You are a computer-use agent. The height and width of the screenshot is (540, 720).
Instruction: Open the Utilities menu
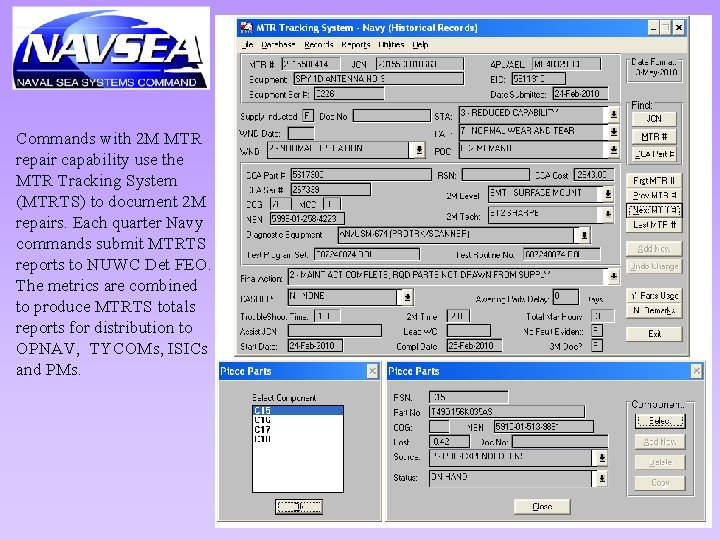pos(391,45)
